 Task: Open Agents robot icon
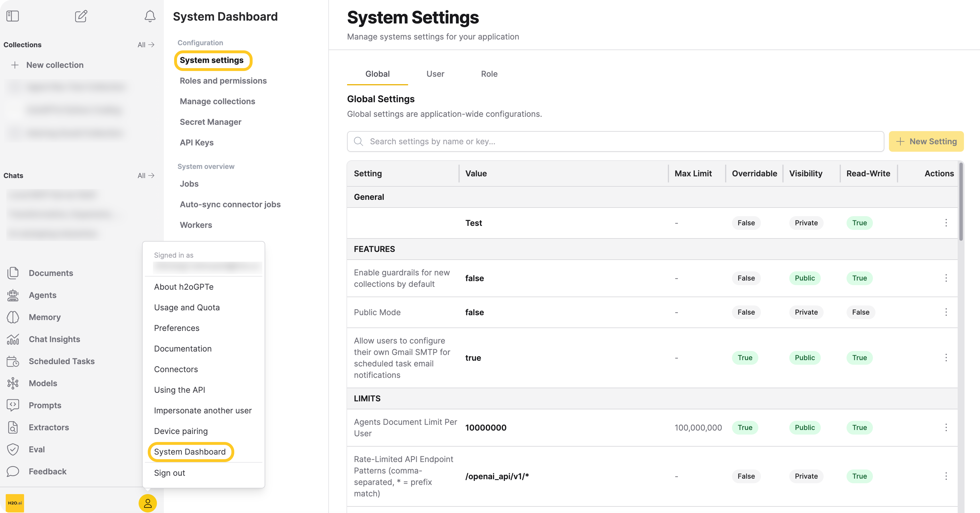pyautogui.click(x=13, y=295)
